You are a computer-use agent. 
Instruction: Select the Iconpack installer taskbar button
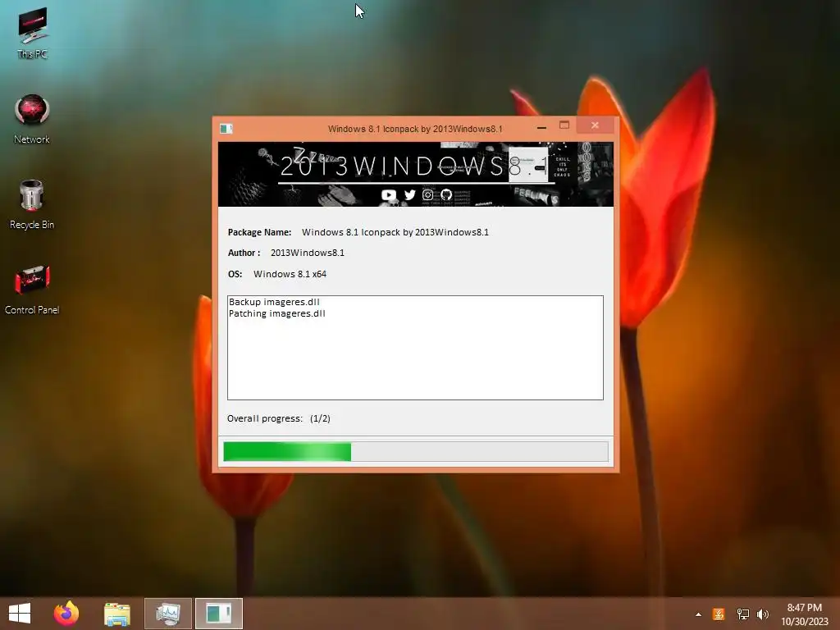click(218, 614)
